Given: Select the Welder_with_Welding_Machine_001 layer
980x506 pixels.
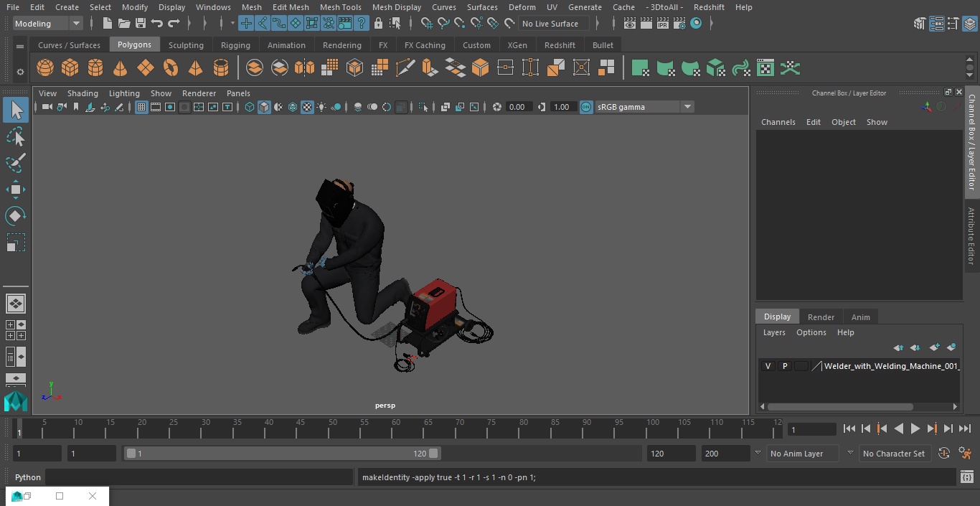Looking at the screenshot, I should point(892,366).
